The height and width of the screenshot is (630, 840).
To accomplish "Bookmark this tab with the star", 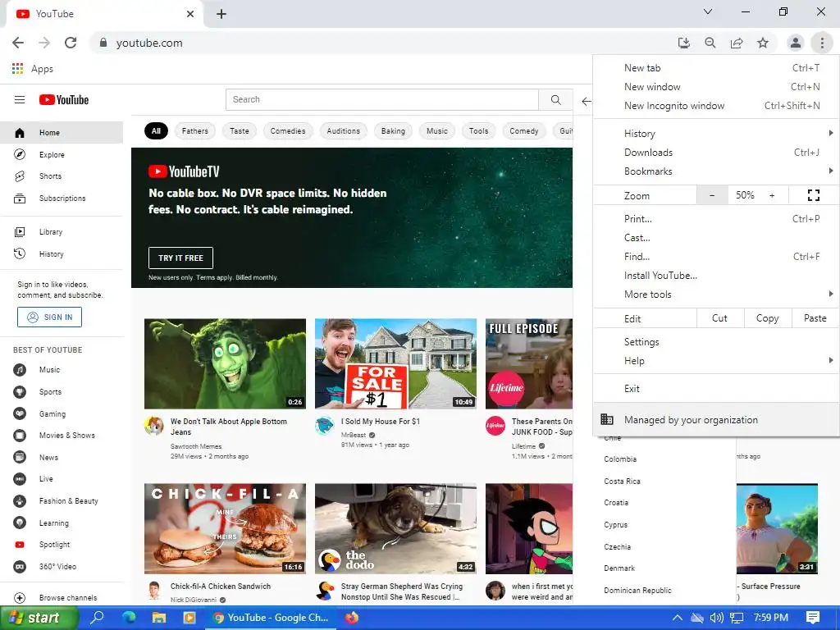I will [x=763, y=43].
